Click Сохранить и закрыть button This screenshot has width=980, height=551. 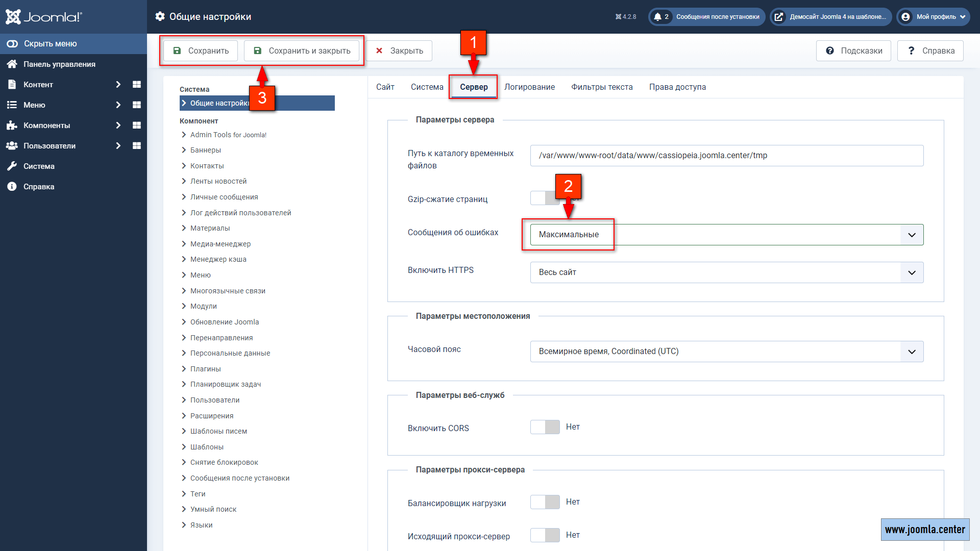[302, 51]
